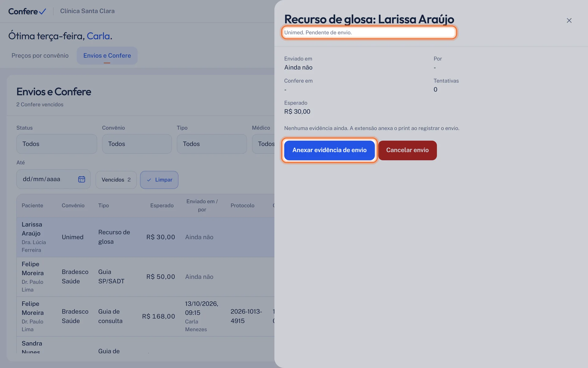Select the Envios e Confere tab
588x368 pixels.
click(x=107, y=56)
